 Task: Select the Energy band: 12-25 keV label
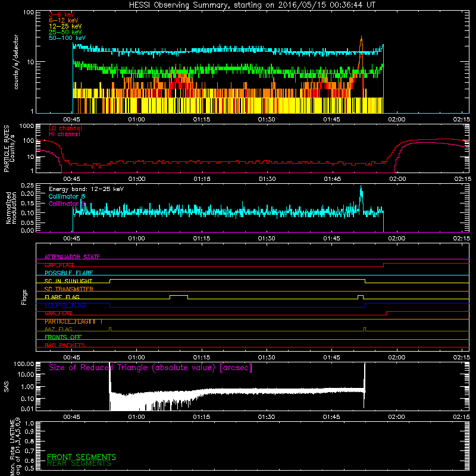click(86, 189)
